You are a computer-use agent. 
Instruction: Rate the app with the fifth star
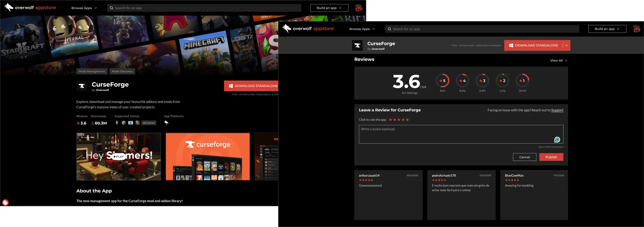pyautogui.click(x=407, y=120)
